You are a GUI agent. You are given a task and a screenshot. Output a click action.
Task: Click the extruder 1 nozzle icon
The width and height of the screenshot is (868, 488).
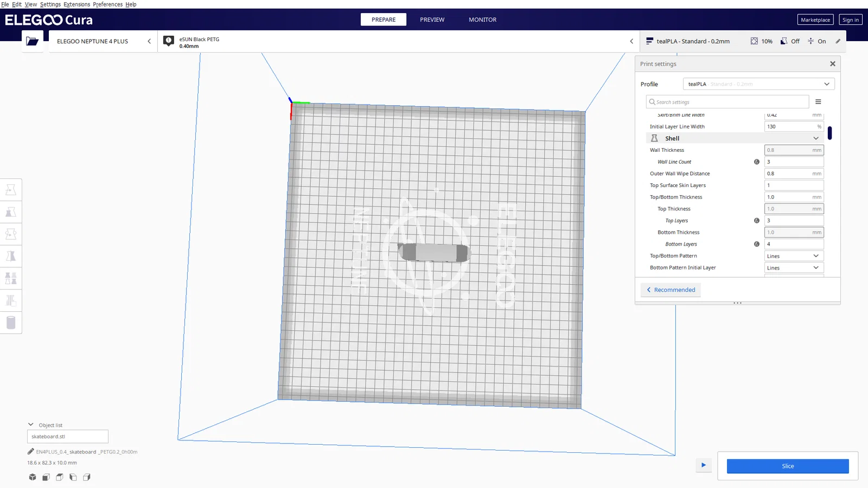[169, 41]
